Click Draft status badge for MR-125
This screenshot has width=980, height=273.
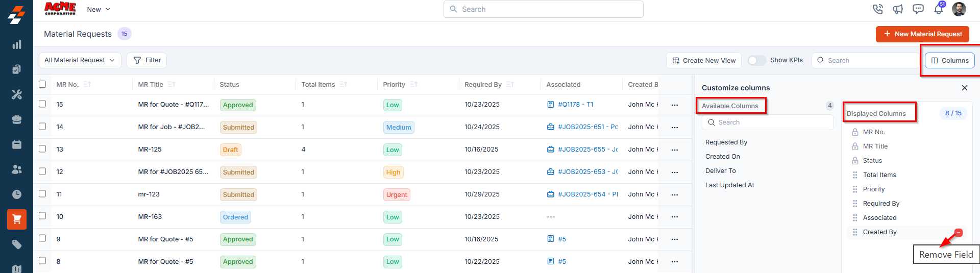[x=230, y=150]
